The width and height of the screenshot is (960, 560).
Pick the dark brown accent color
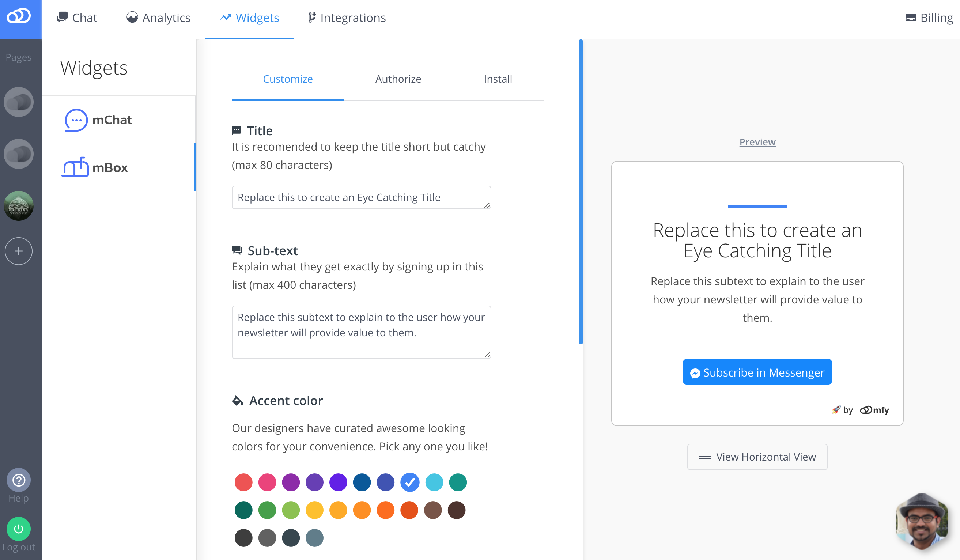[x=457, y=510]
